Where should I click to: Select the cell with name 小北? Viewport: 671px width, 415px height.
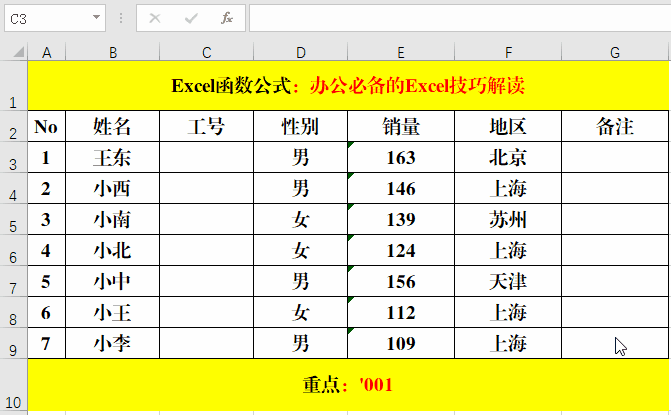[113, 250]
